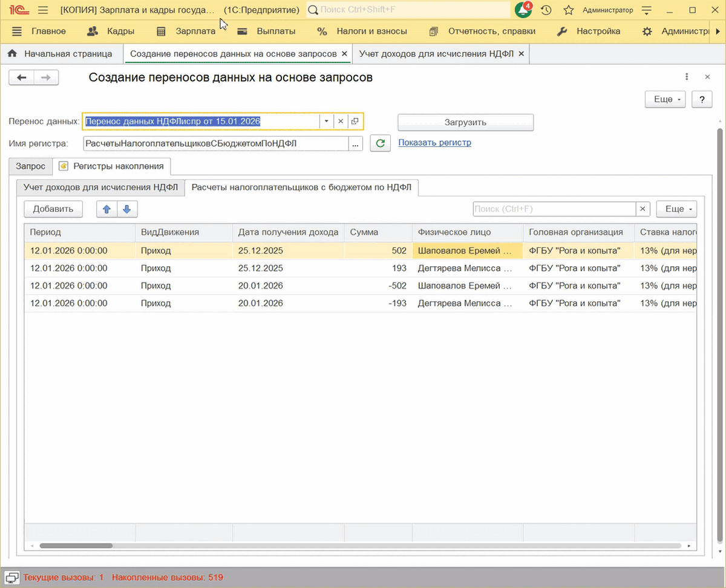The image size is (726, 588).
Task: Open the history clock icon
Action: tap(546, 10)
